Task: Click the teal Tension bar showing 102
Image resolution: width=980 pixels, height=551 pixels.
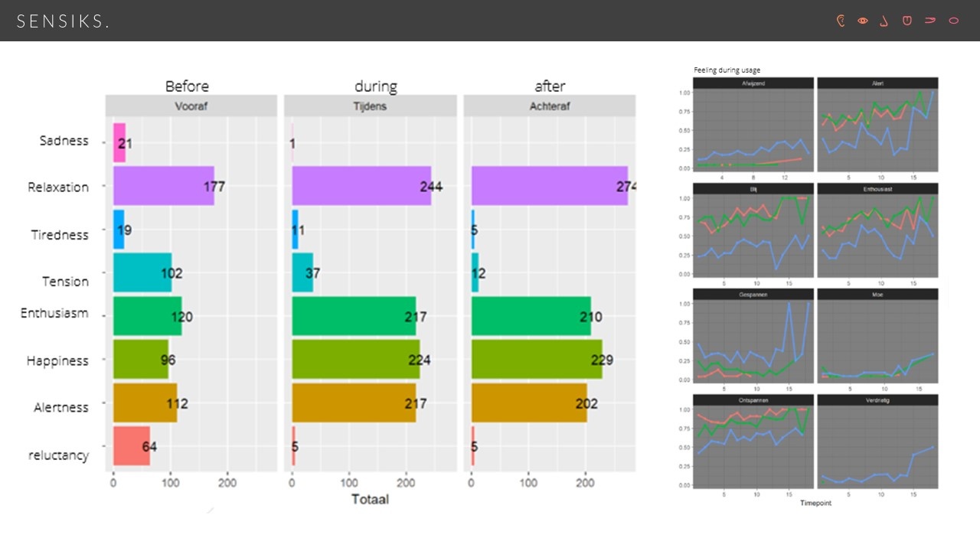Action: pyautogui.click(x=142, y=272)
